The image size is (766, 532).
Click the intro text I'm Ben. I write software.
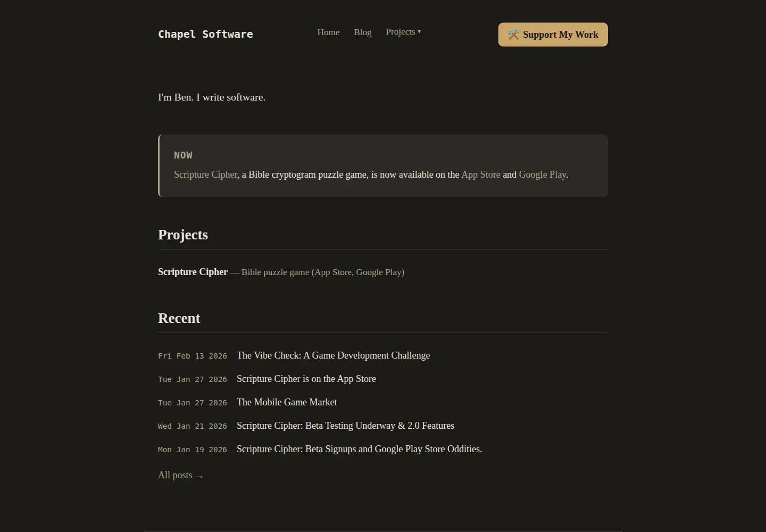point(212,97)
